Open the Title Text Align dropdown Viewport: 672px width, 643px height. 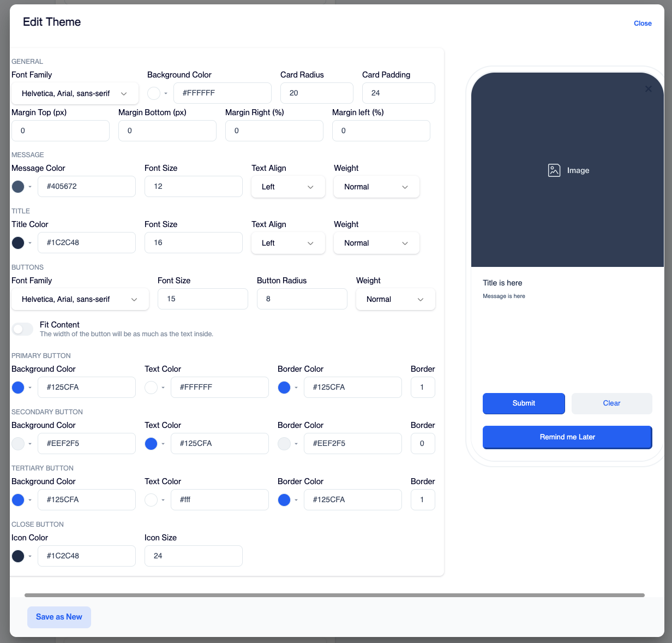pyautogui.click(x=288, y=243)
